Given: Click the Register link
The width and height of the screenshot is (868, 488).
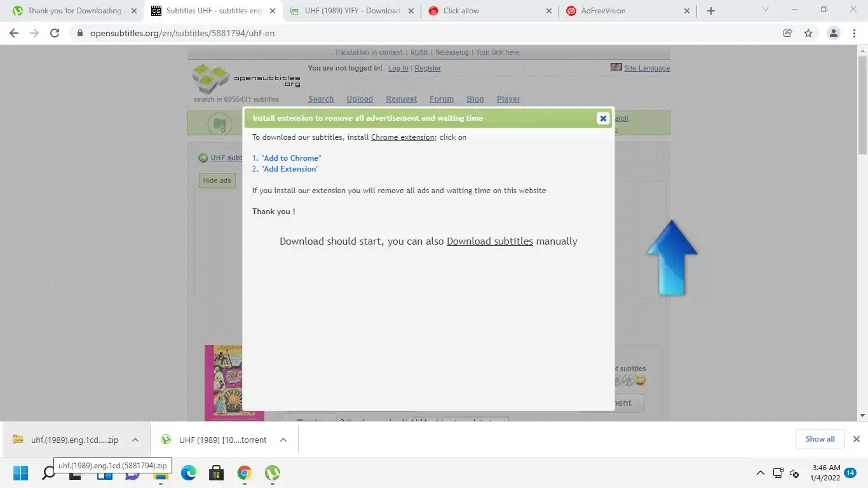Looking at the screenshot, I should (x=428, y=69).
